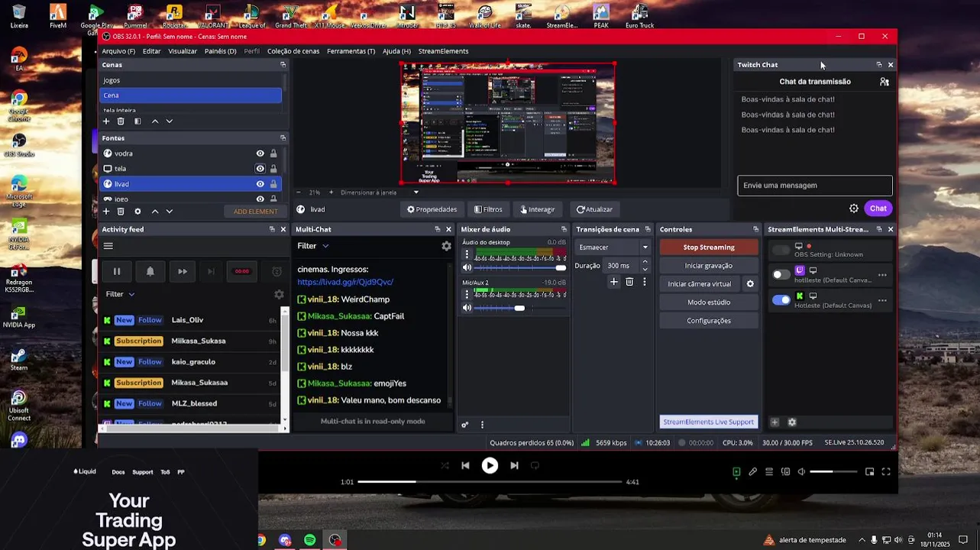Open source properties gear in Fontes toolbar
Viewport: 980px width, 550px height.
(x=137, y=212)
